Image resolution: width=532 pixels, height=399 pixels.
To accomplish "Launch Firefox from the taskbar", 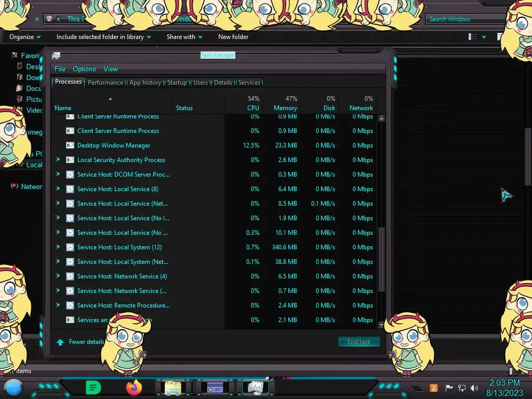I will (x=134, y=388).
